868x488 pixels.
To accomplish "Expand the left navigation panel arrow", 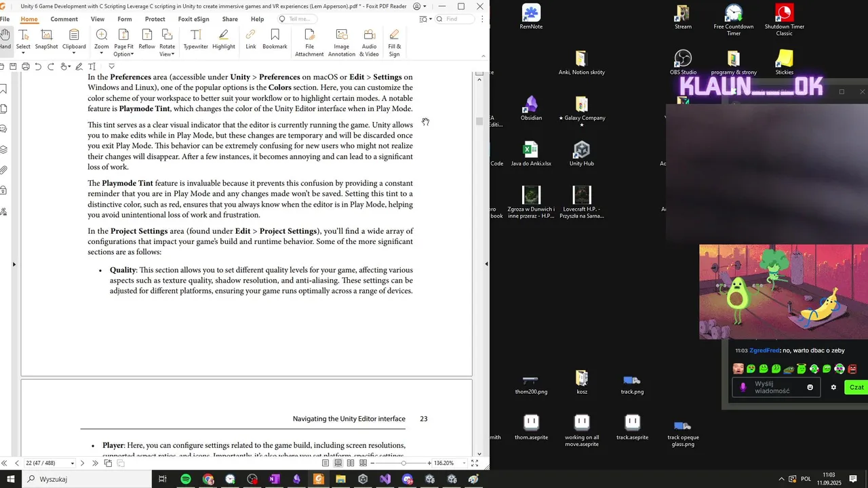I will point(14,264).
